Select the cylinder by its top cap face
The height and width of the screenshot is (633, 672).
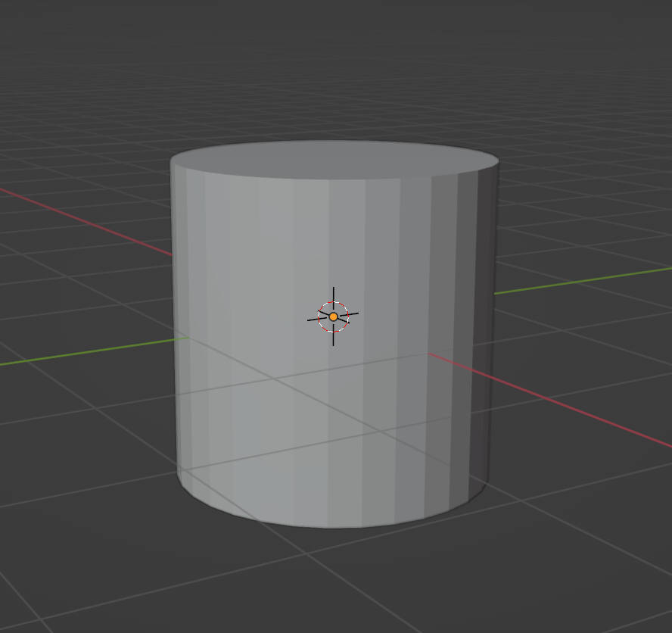tap(334, 160)
